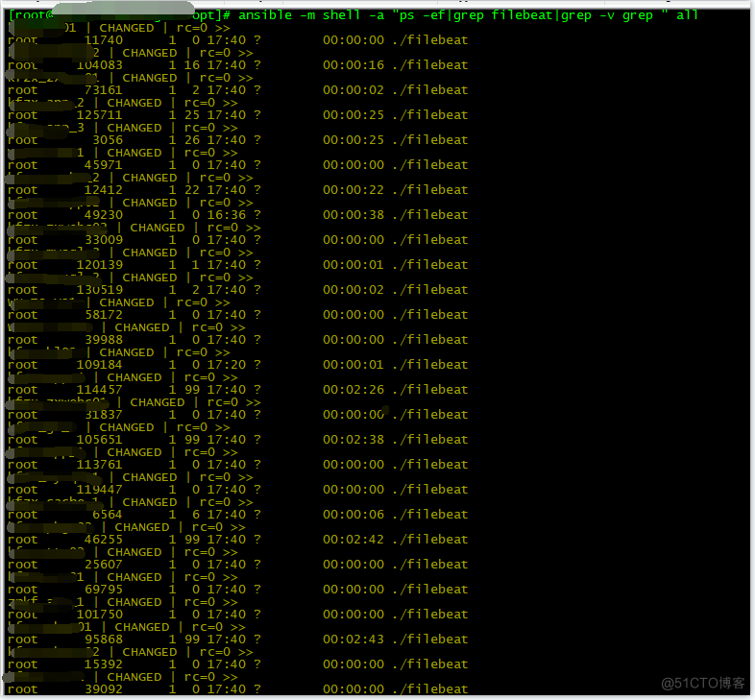Select PID 119447 value
The image size is (755, 700).
(x=100, y=490)
